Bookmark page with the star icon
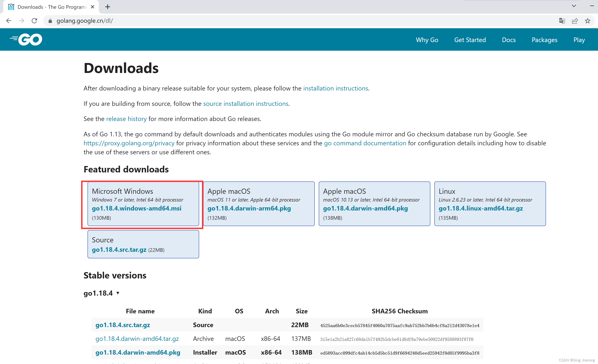The image size is (598, 364). (x=587, y=21)
